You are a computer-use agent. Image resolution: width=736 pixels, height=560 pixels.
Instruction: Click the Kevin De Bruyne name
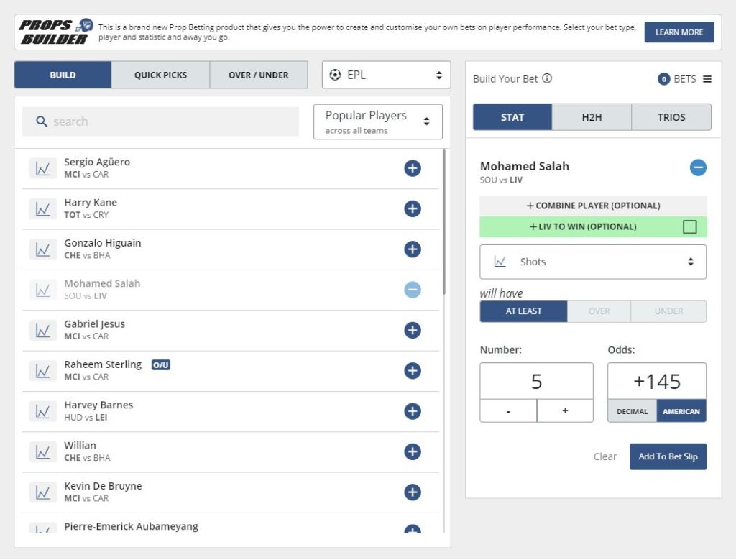103,486
